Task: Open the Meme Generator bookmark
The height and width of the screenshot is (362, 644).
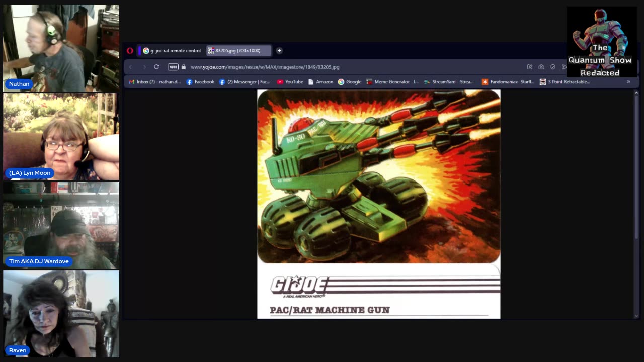Action: 392,82
